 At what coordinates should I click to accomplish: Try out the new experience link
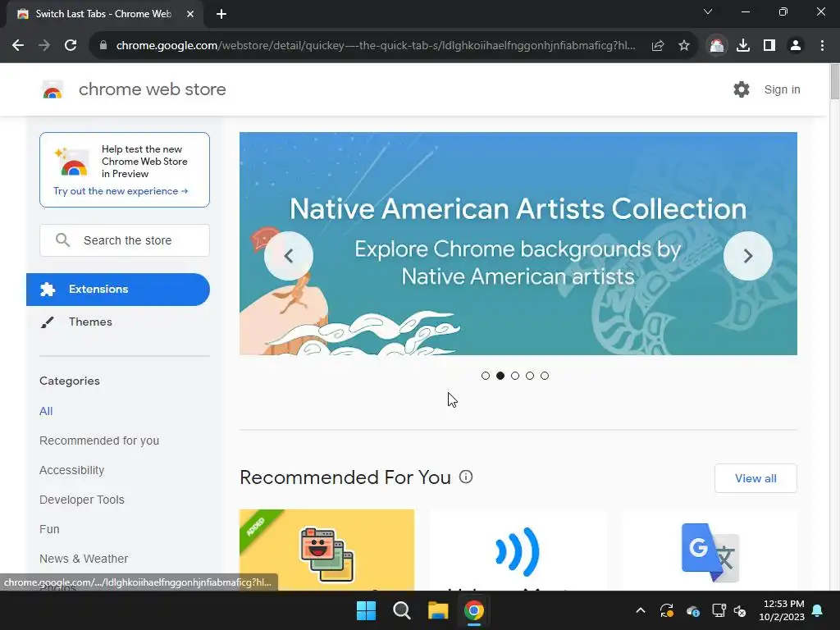pos(121,191)
